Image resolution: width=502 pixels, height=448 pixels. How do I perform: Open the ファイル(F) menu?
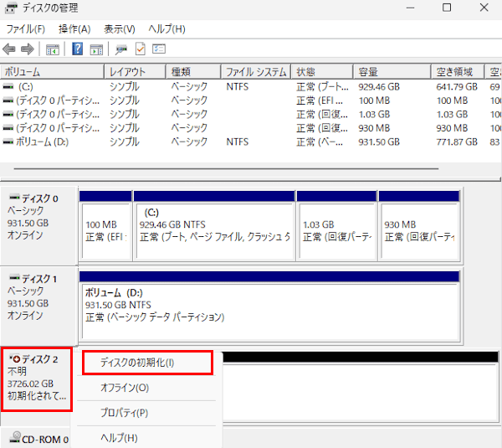pyautogui.click(x=26, y=29)
